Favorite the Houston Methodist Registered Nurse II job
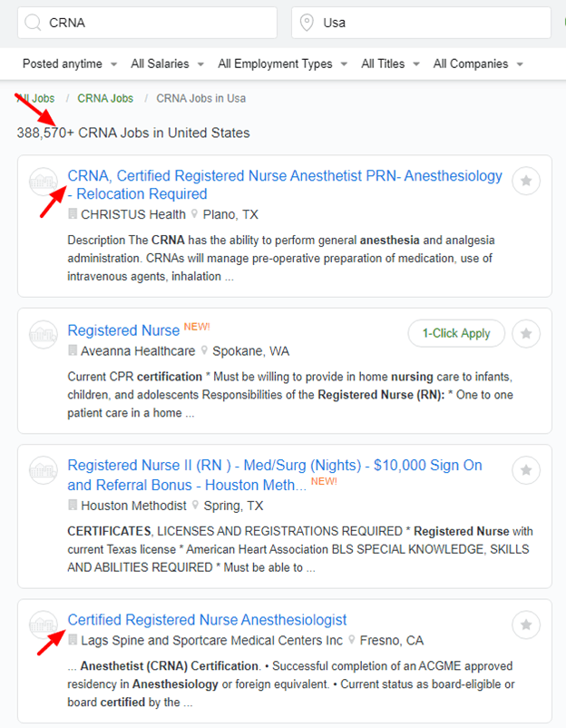The width and height of the screenshot is (566, 728). pos(526,470)
